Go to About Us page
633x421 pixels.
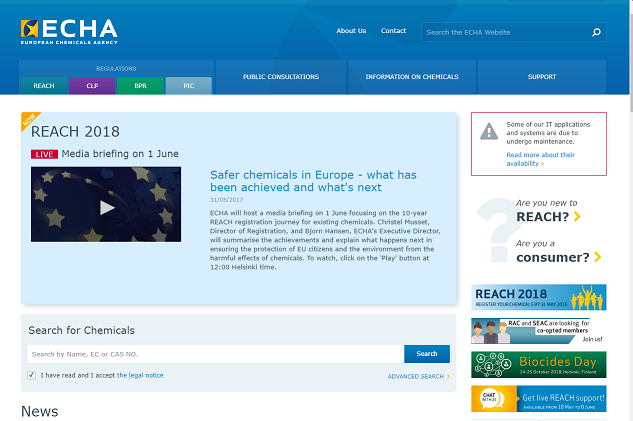(351, 31)
